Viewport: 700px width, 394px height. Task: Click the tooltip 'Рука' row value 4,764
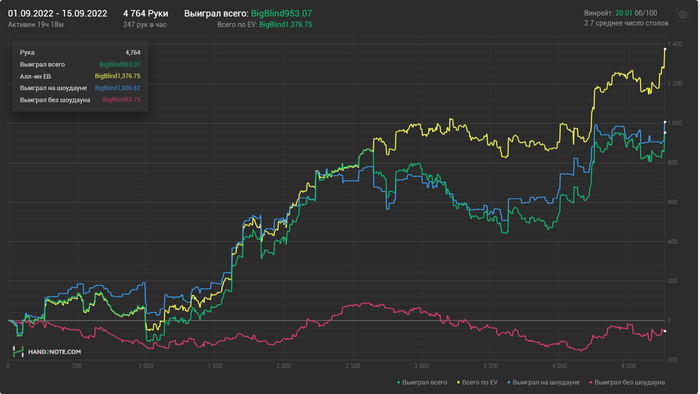(x=133, y=53)
